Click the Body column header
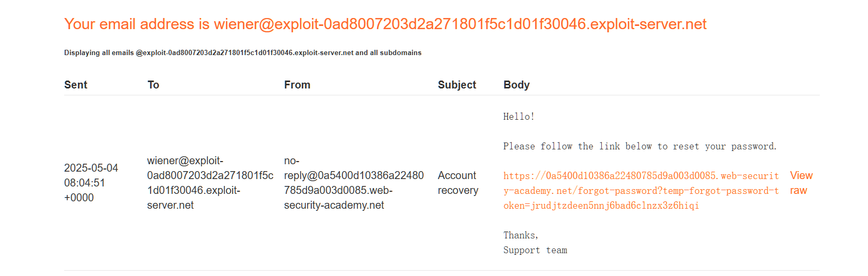Screen dimensions: 868x276 click(x=516, y=85)
